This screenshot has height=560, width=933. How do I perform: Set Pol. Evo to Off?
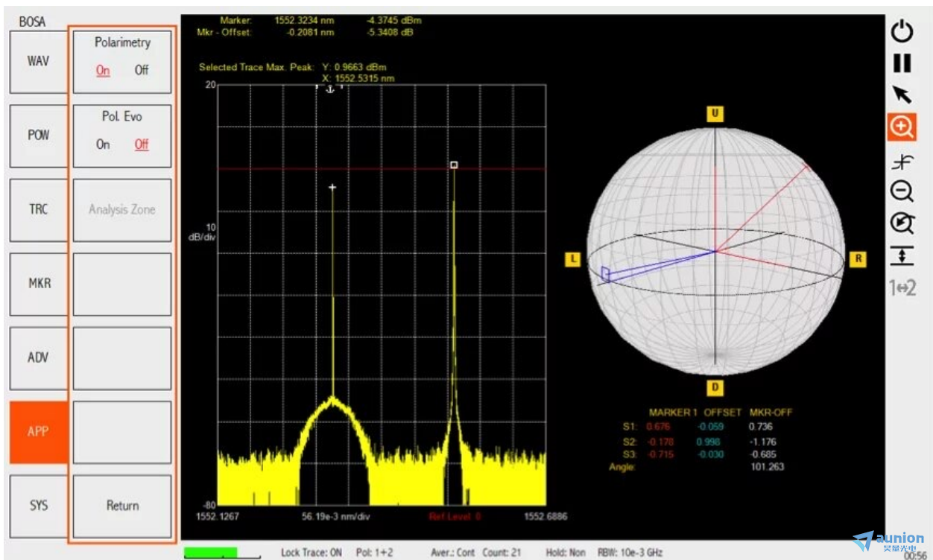coord(141,144)
